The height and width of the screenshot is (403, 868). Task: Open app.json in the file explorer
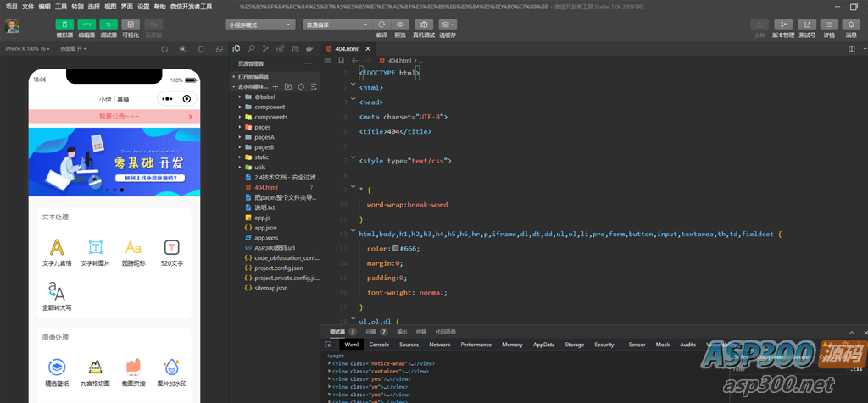coord(265,228)
